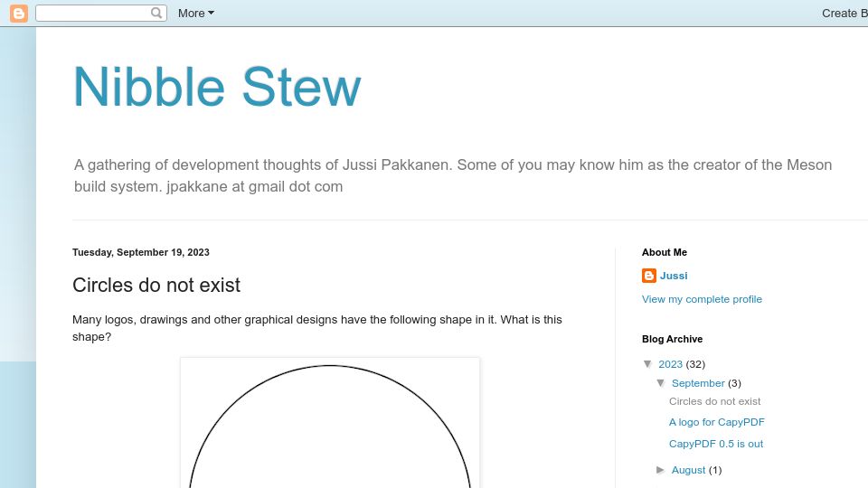Click the 'About Me' heading
Screen dimensions: 868x488
tap(665, 252)
